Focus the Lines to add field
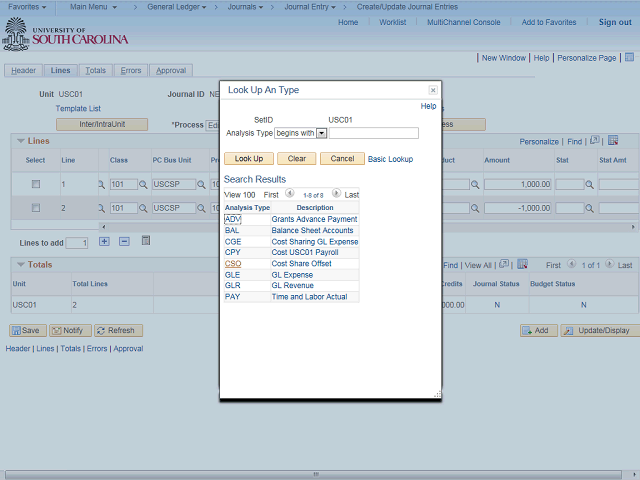Image resolution: width=640 pixels, height=480 pixels. [x=77, y=243]
